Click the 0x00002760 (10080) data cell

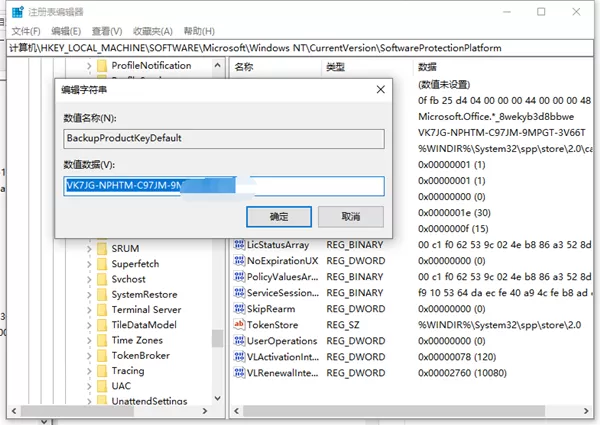[x=462, y=373]
